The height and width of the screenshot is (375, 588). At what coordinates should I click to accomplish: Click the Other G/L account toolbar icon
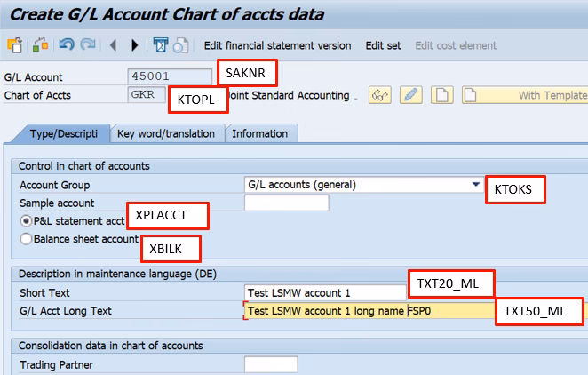point(15,45)
